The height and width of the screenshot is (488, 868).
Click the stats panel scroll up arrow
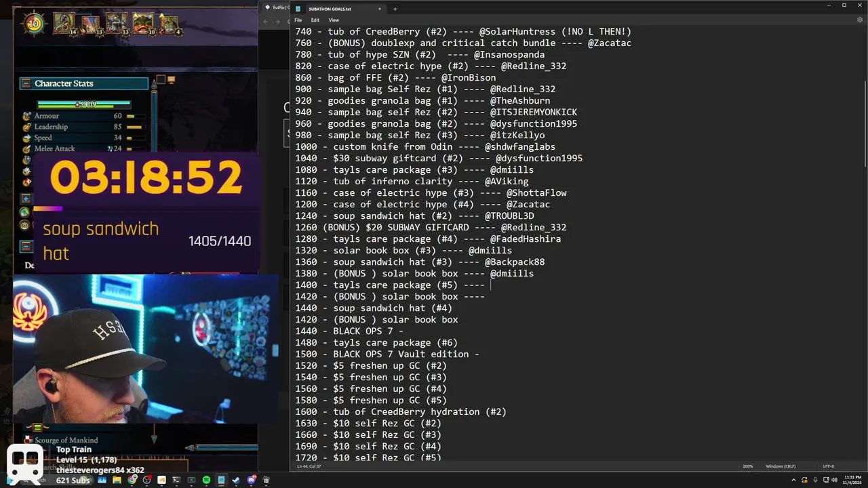[154, 83]
